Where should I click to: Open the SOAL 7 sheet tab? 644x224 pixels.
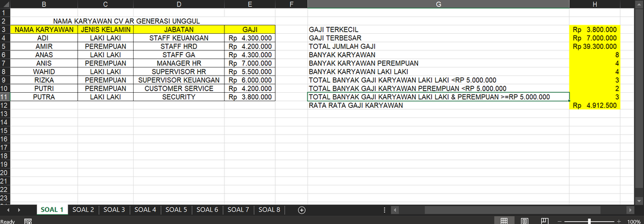239,210
